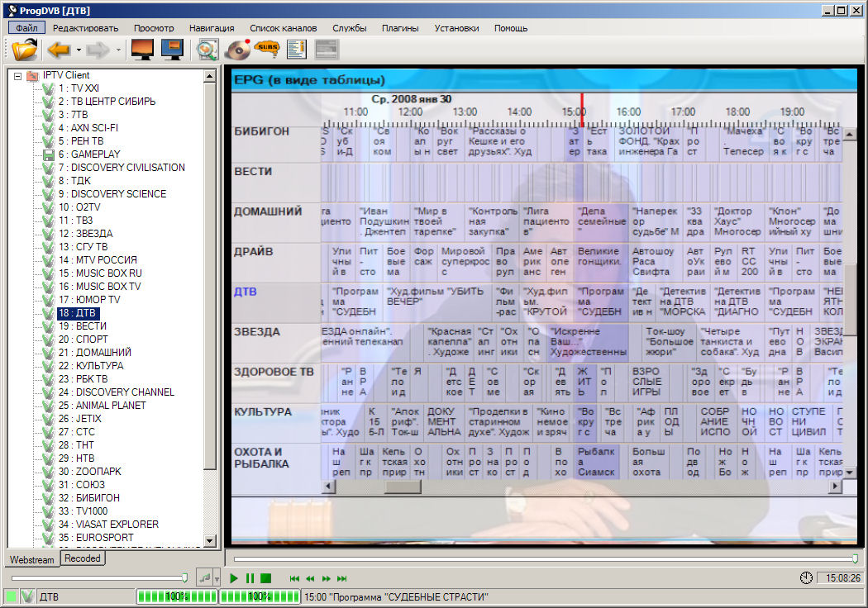
Task: Open the Просмотр menu
Action: pyautogui.click(x=153, y=28)
